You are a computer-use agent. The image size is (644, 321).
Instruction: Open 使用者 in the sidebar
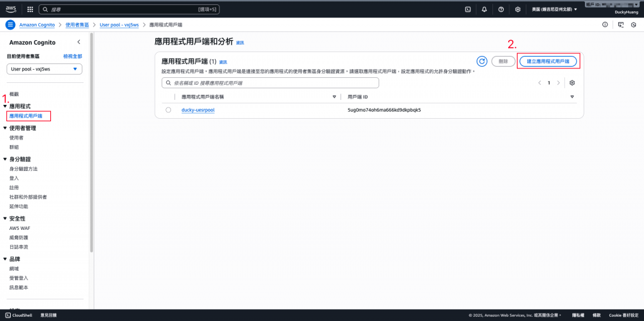click(16, 138)
